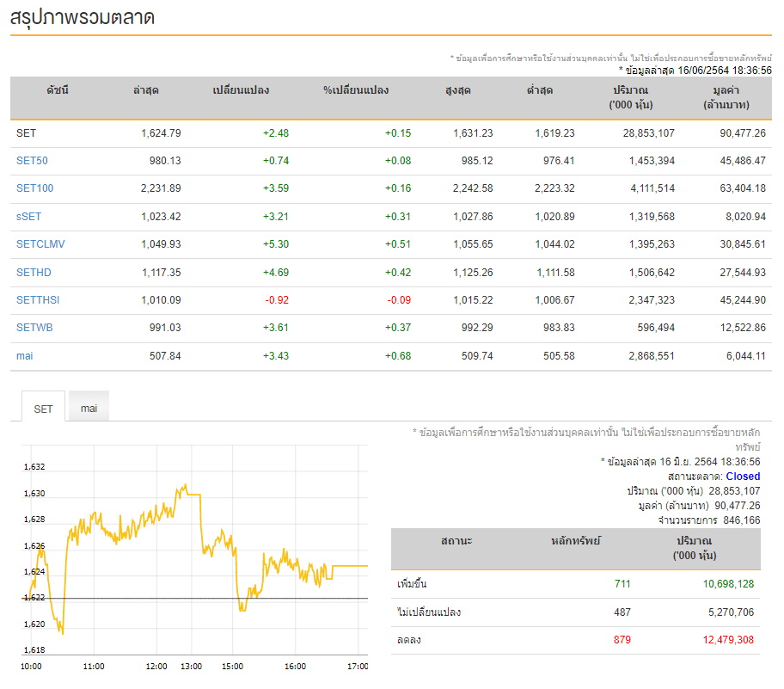784x689 pixels.
Task: Open the SETHD index link
Action: pyautogui.click(x=34, y=273)
